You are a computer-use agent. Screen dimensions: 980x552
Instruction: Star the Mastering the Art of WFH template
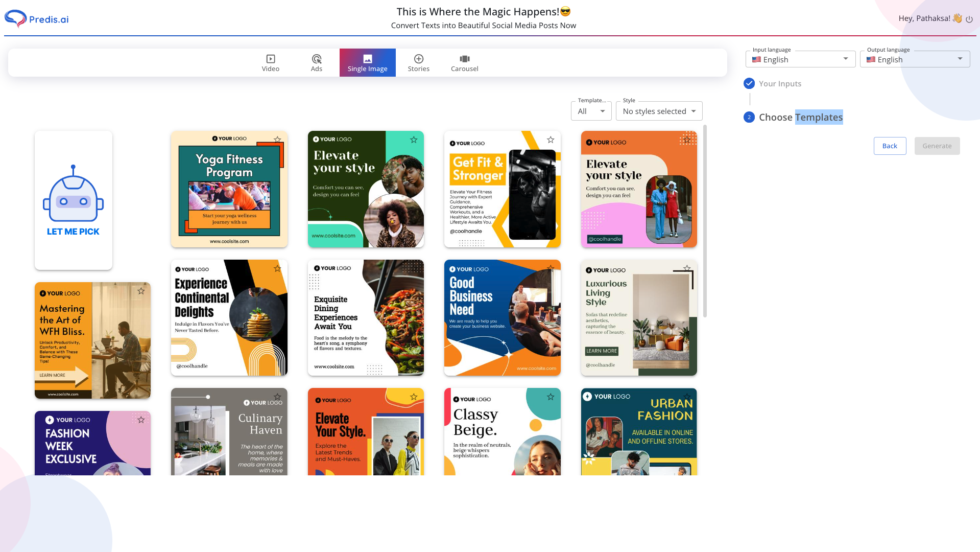point(141,291)
